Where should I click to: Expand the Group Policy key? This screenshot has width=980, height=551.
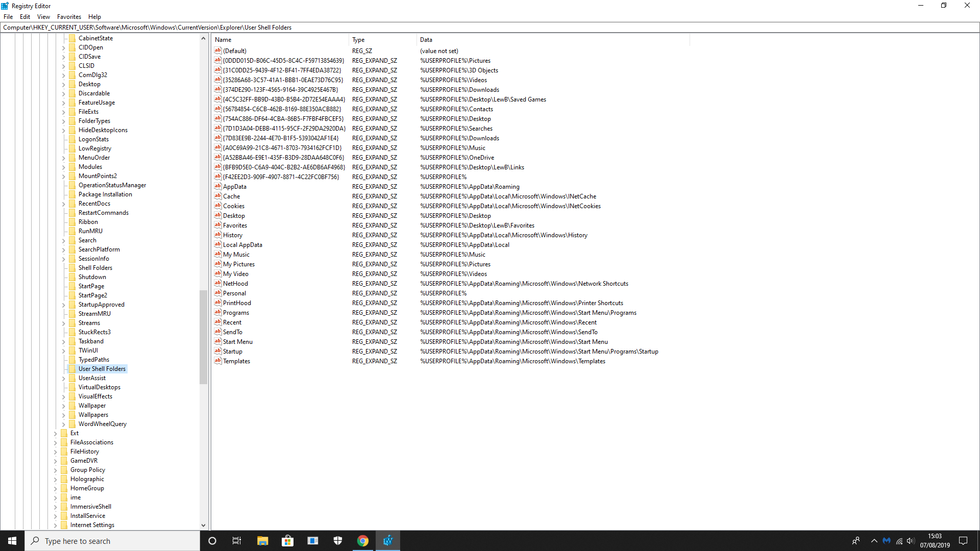point(56,470)
